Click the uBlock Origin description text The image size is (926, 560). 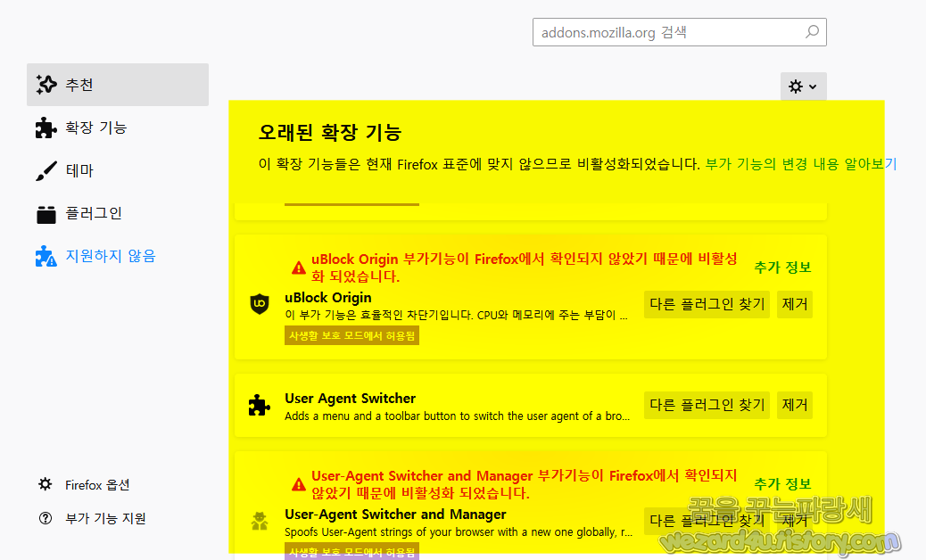tap(456, 315)
